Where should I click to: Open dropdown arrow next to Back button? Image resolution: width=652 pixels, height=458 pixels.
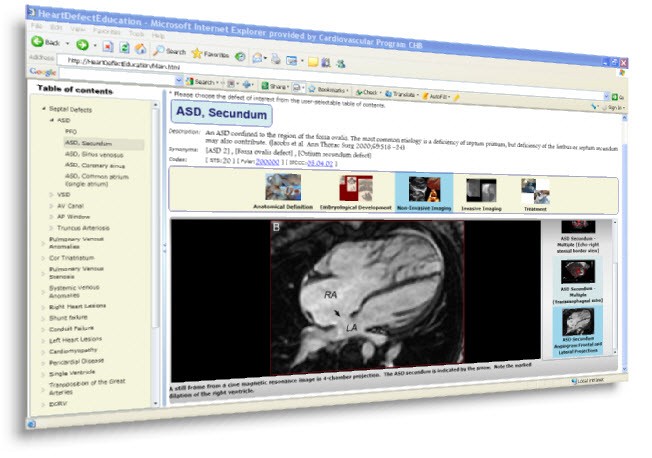click(67, 43)
